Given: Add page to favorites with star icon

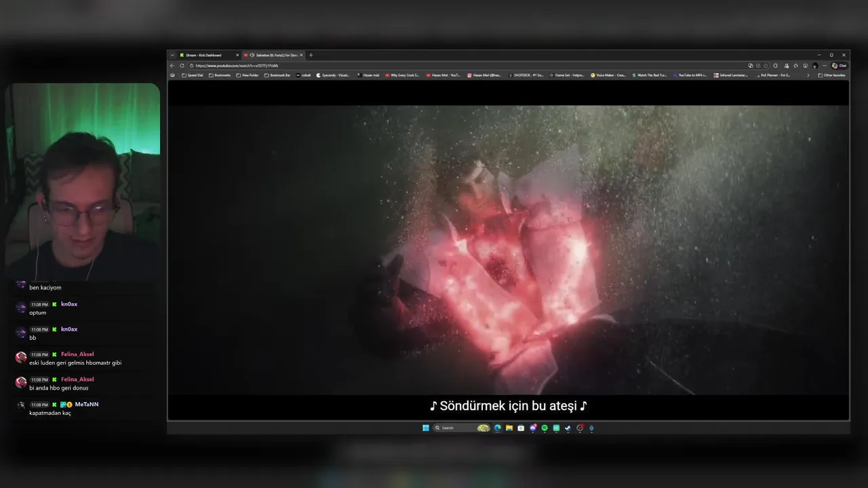Looking at the screenshot, I should (x=766, y=66).
